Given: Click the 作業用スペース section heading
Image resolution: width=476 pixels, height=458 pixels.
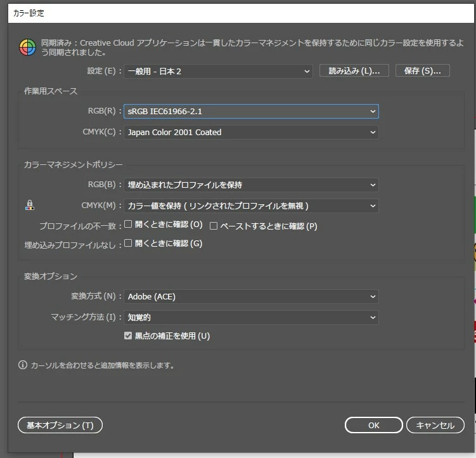Looking at the screenshot, I should pos(51,91).
